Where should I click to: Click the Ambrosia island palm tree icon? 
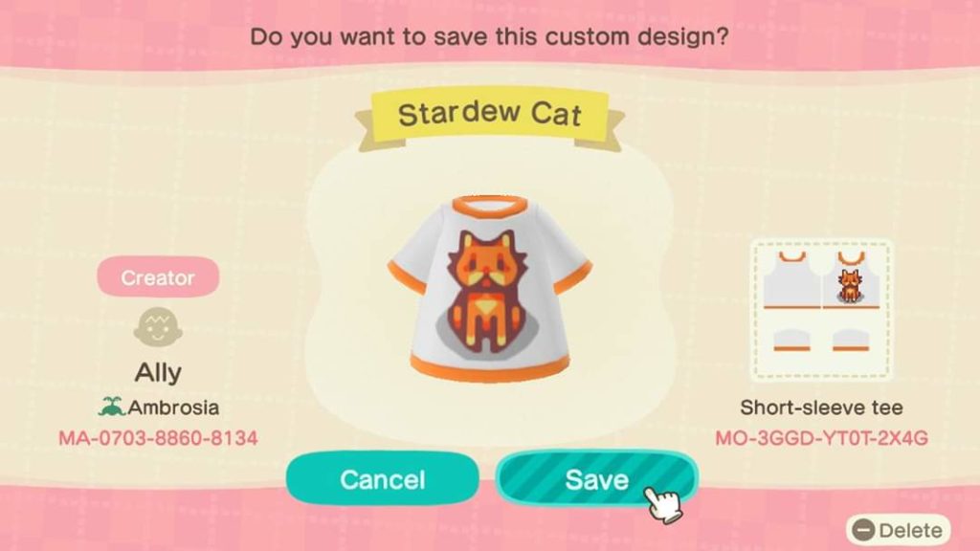coord(111,408)
